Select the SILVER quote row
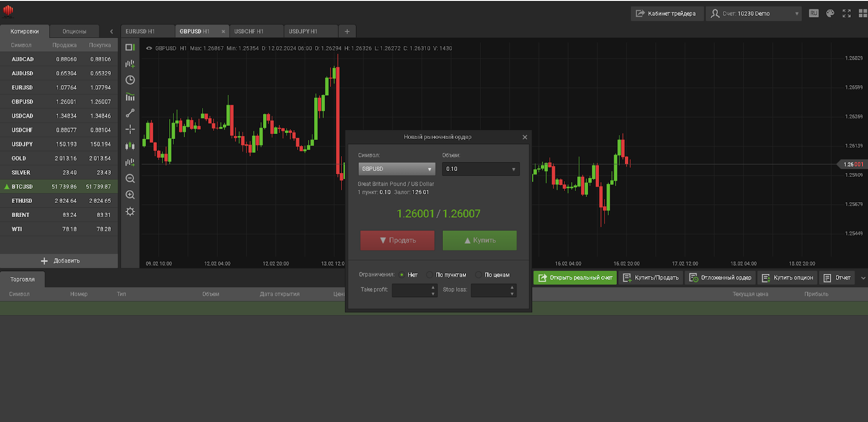 pyautogui.click(x=59, y=172)
